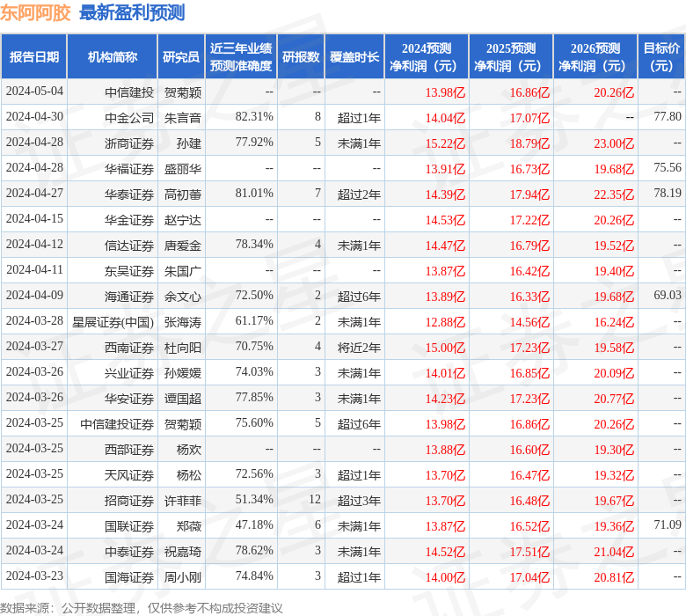Image resolution: width=686 pixels, height=616 pixels.
Task: Select institution 中信建投 in first row
Action: coord(129,92)
